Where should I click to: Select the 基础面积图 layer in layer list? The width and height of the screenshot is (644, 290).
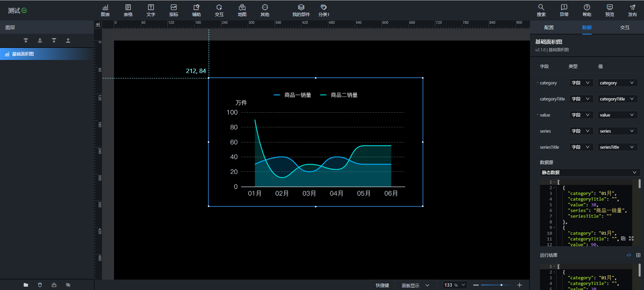23,54
